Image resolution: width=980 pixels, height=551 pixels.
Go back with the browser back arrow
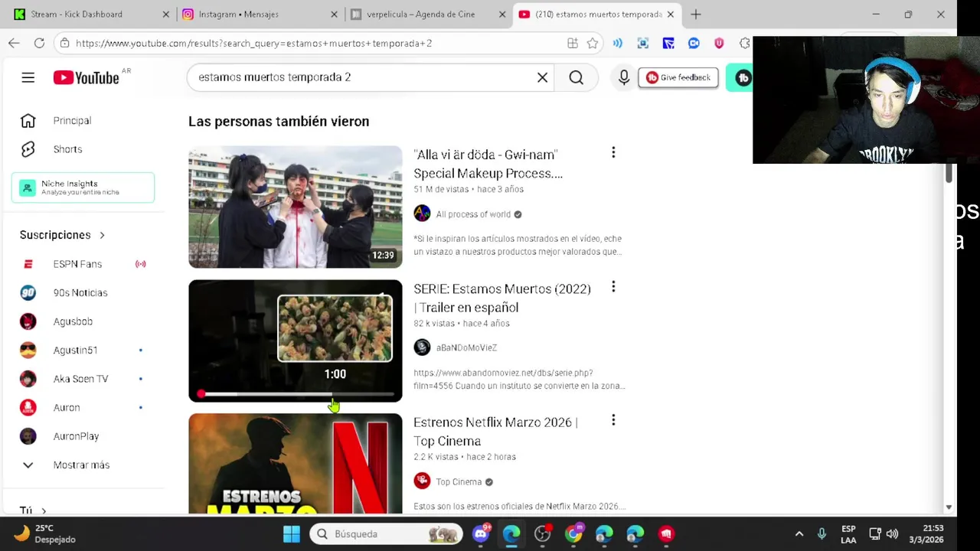(14, 43)
